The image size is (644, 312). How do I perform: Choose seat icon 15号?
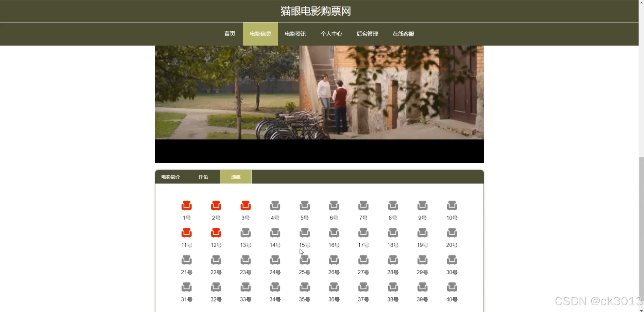(305, 233)
